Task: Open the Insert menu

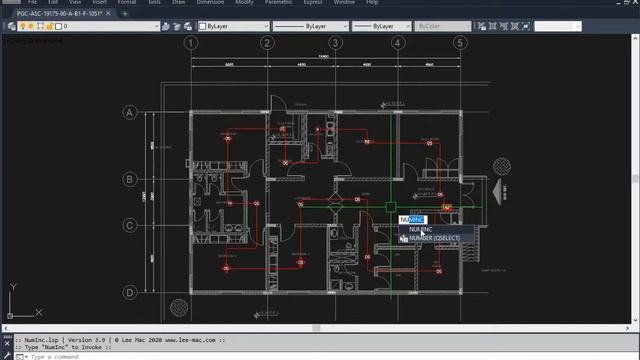Action: pyautogui.click(x=99, y=2)
